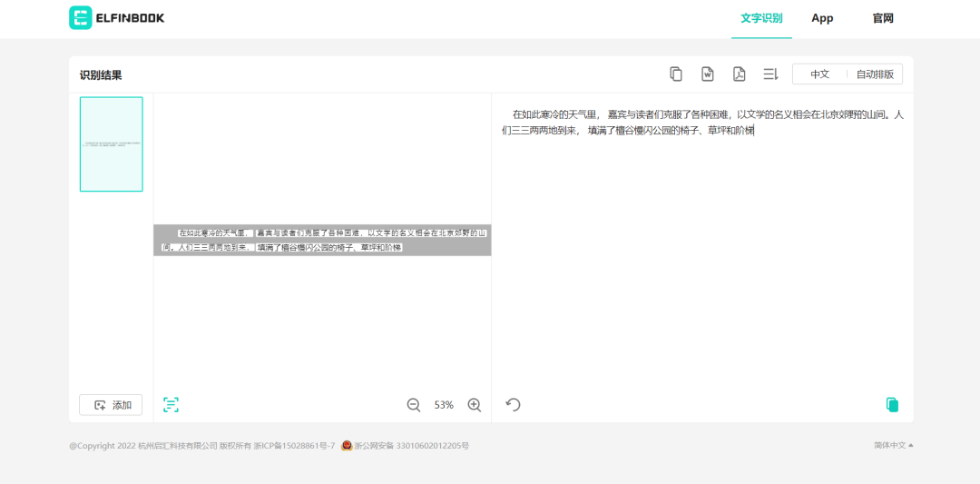The image size is (980, 484).
Task: Copy the recognized text from the top toolbar
Action: 676,74
